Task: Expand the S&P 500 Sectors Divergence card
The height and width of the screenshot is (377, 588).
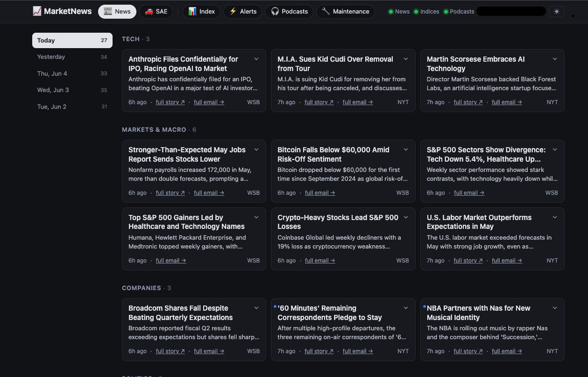Action: (555, 150)
